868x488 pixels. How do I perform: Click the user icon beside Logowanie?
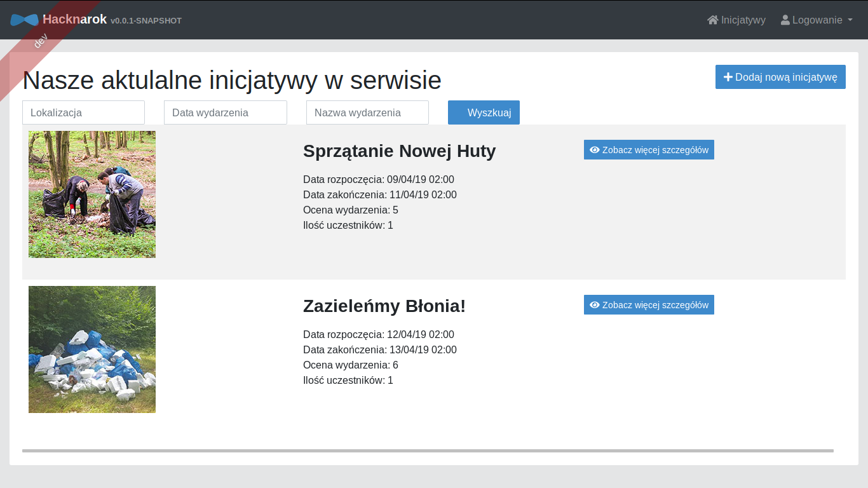[x=785, y=20]
